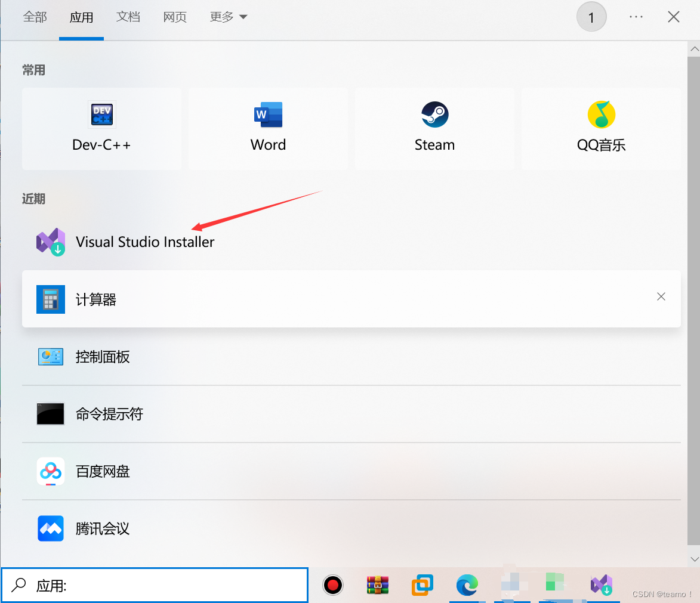Image resolution: width=700 pixels, height=603 pixels.
Task: Click the 百度网盘 cloud drive icon
Action: [x=51, y=471]
